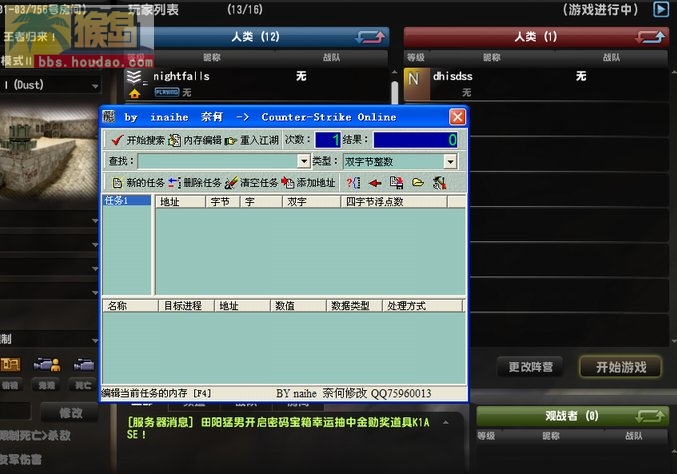The width and height of the screenshot is (677, 474).
Task: Click the rank icon beside nightfalls
Action: (x=135, y=77)
